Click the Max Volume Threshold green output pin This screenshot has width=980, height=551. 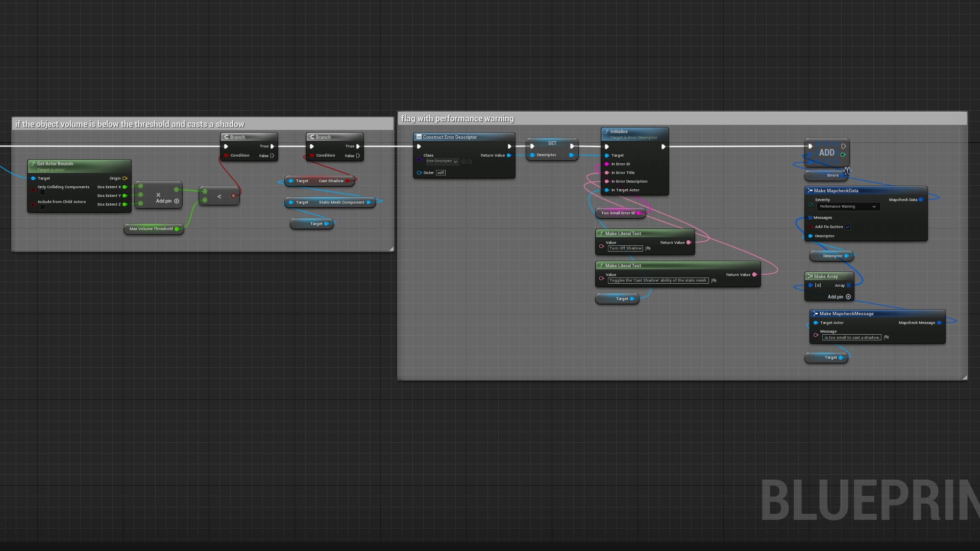coord(177,229)
